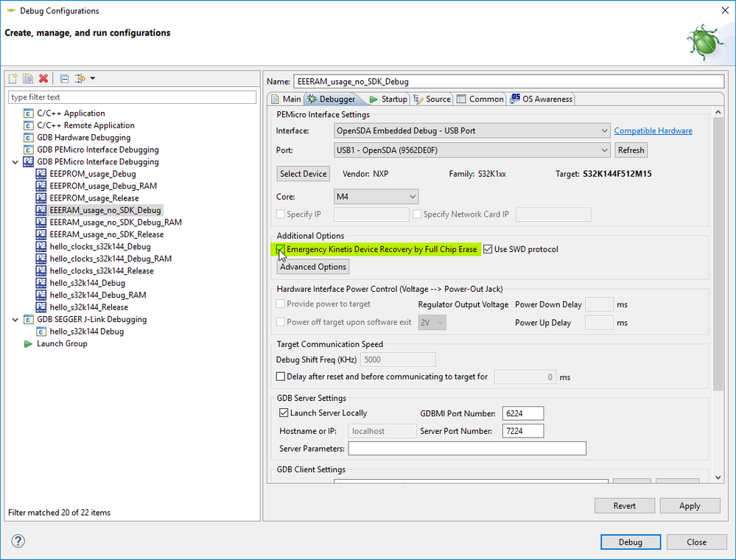736x560 pixels.
Task: Toggle the Launch Server Locally checkbox
Action: [x=284, y=413]
